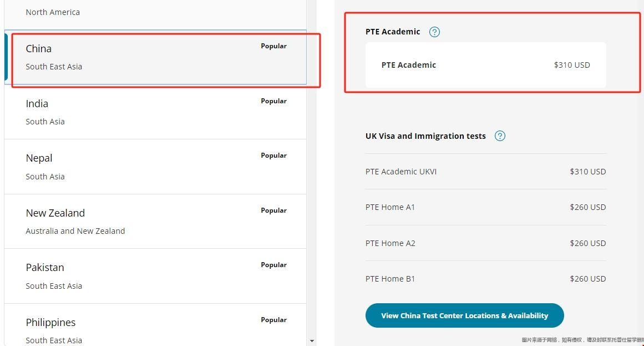Click the Popular tag beside Nepal
Image resolution: width=644 pixels, height=346 pixels.
click(x=273, y=156)
